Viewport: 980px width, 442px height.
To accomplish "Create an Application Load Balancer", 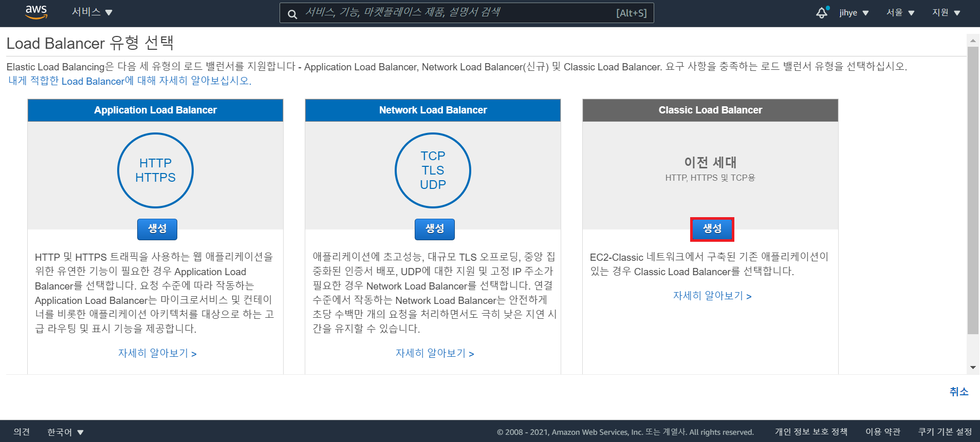I will (157, 229).
